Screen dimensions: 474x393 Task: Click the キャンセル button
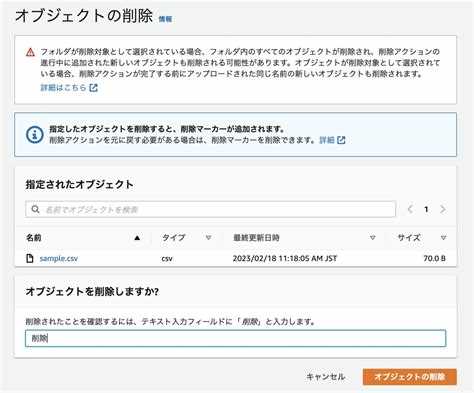pos(325,377)
